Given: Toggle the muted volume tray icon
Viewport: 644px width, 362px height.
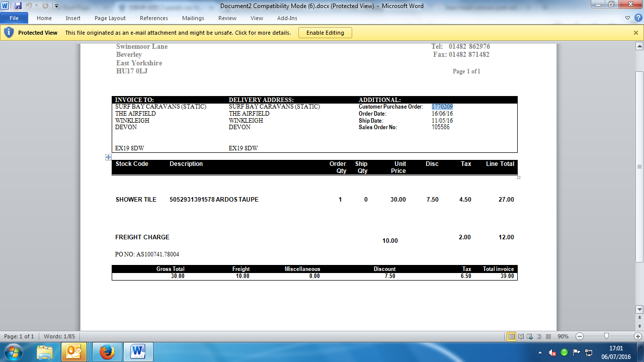Looking at the screenshot, I should coord(552,352).
